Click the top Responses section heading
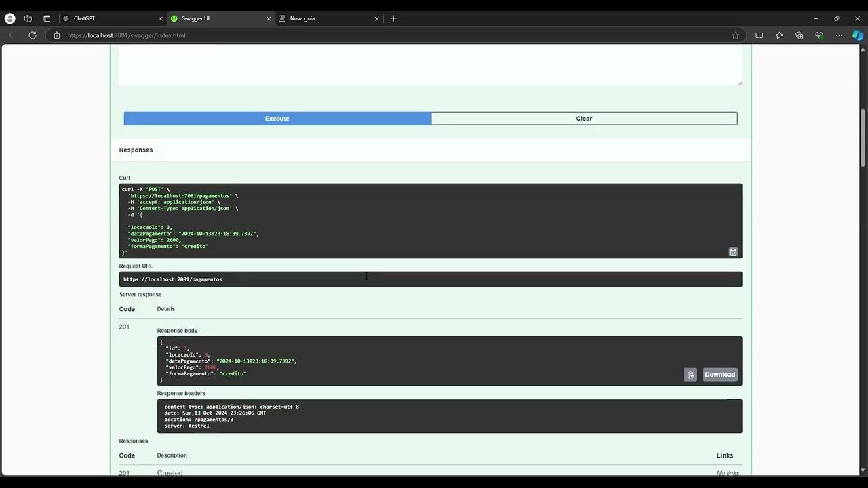Viewport: 868px width, 488px height. tap(136, 150)
